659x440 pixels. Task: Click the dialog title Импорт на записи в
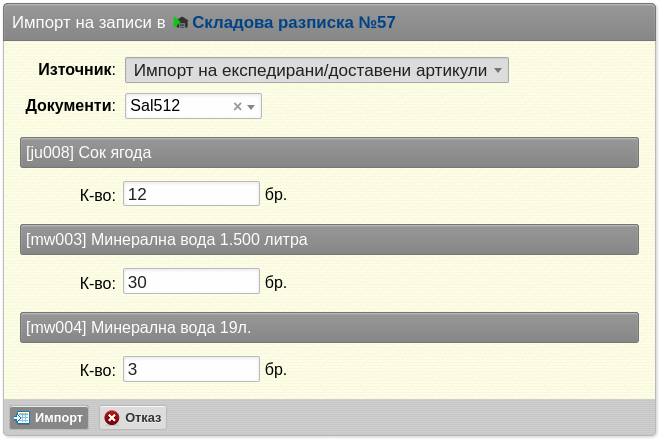[89, 22]
